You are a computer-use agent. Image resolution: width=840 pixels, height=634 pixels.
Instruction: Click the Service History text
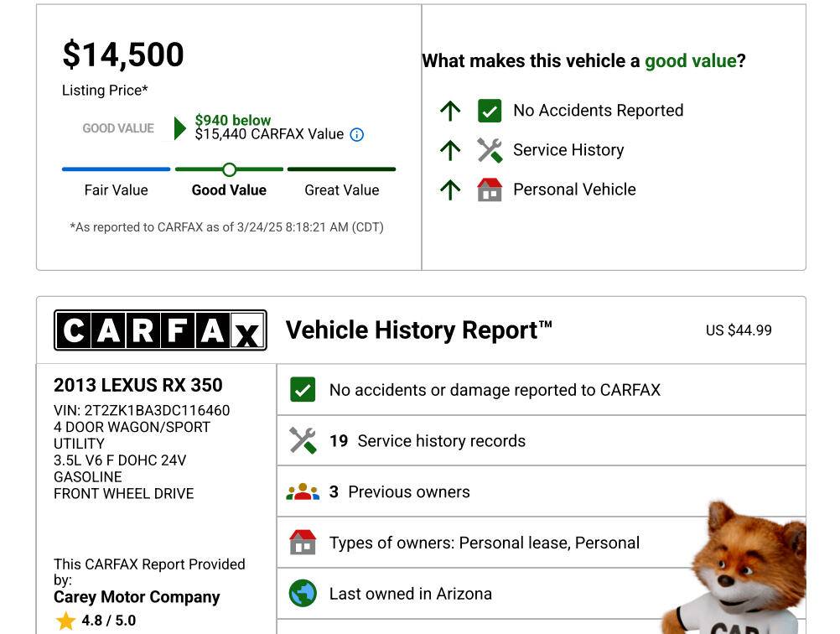tap(568, 150)
